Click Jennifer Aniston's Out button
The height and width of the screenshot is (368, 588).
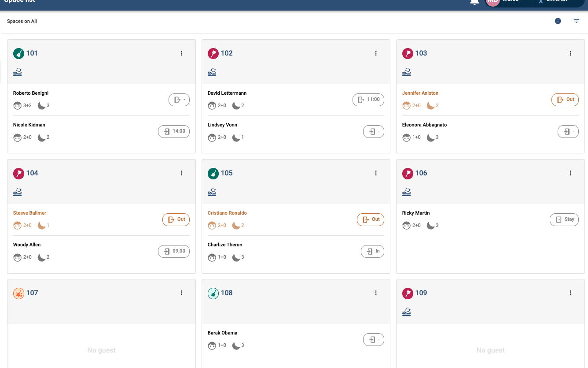tap(565, 100)
